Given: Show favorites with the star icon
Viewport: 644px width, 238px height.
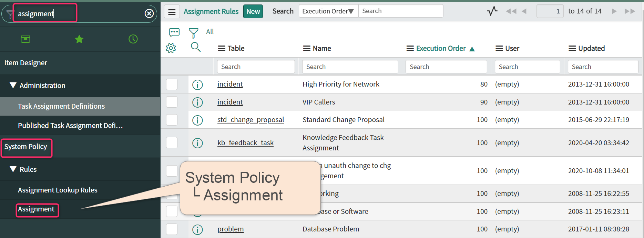Looking at the screenshot, I should point(79,39).
